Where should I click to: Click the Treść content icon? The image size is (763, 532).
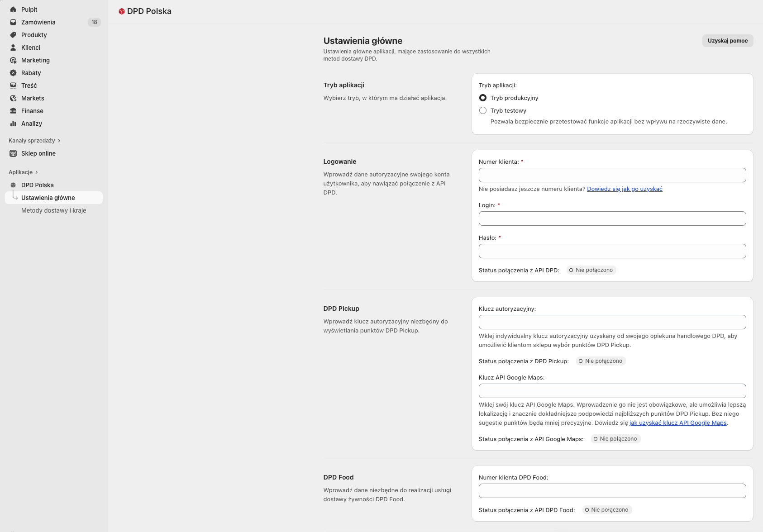point(13,85)
